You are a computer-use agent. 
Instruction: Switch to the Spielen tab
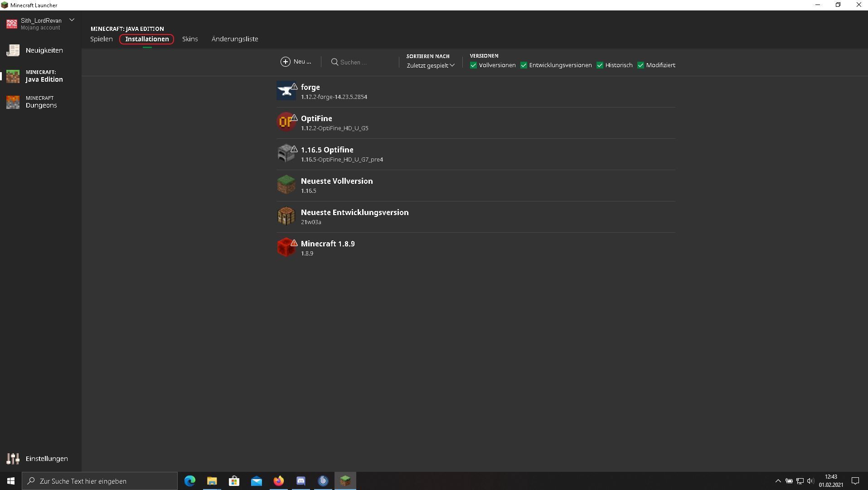[102, 39]
